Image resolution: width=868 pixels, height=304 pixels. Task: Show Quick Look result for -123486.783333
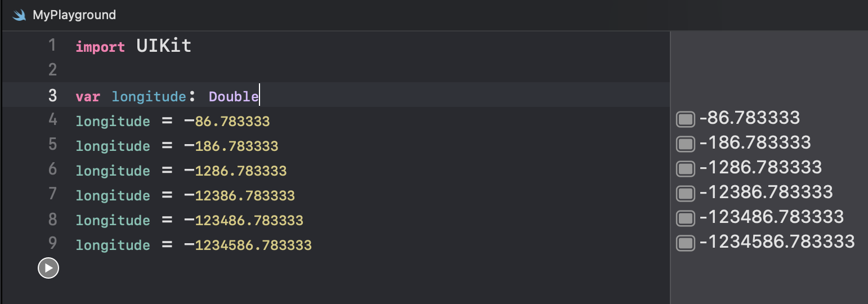[x=685, y=218]
